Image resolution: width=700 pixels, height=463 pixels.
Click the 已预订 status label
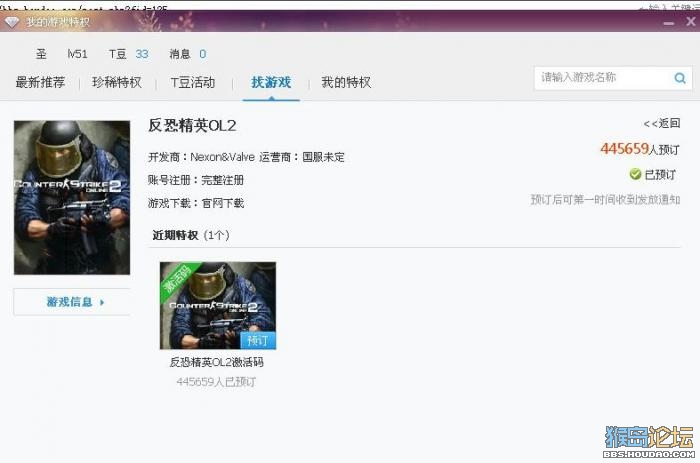(x=660, y=175)
